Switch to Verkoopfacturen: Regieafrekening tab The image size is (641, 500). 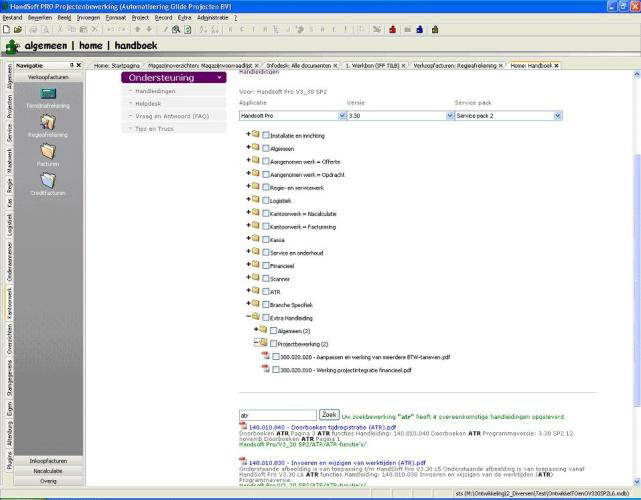point(458,65)
